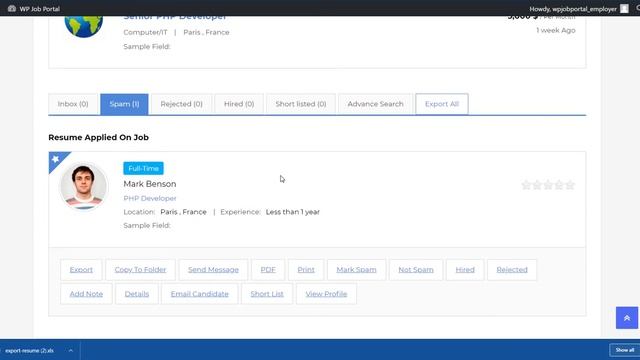Open application Details
The height and width of the screenshot is (360, 640).
(x=137, y=294)
